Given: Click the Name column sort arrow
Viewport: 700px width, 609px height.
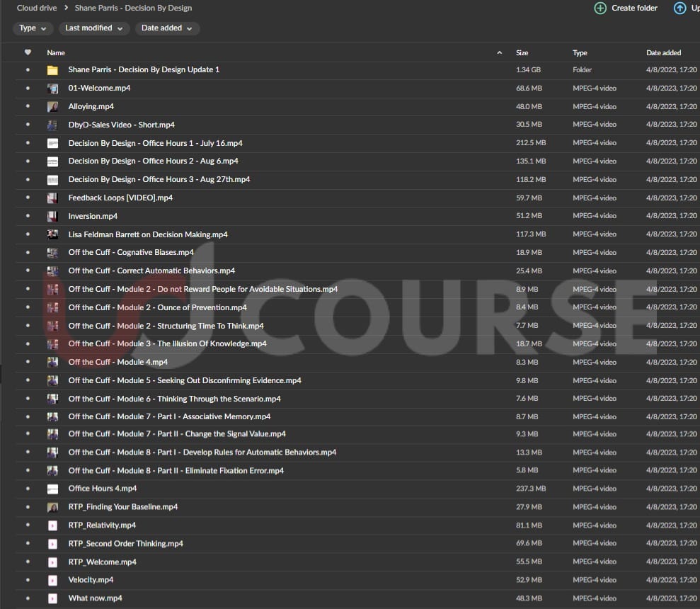Looking at the screenshot, I should click(500, 53).
